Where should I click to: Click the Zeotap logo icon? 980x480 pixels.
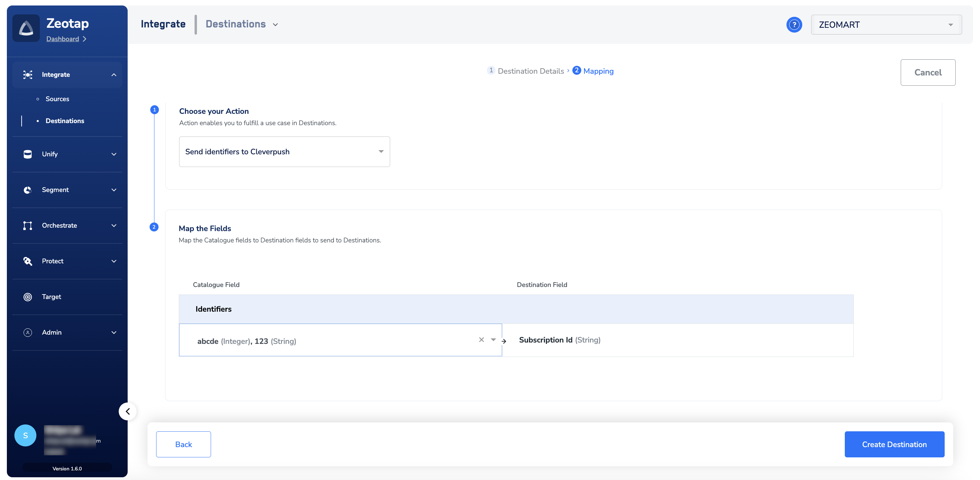[26, 28]
